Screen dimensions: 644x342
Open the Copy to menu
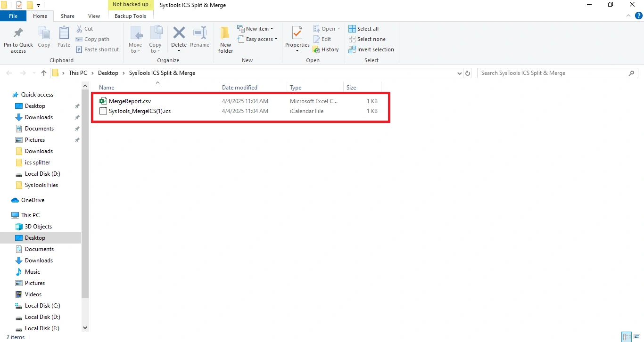(x=155, y=40)
